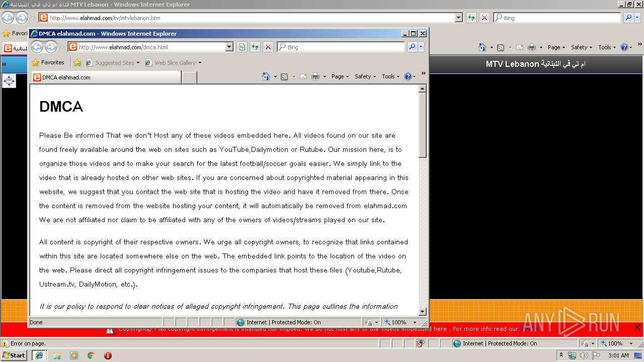This screenshot has width=644, height=362.
Task: Open Windows Explorer folder on taskbar
Action: pyautogui.click(x=57, y=355)
